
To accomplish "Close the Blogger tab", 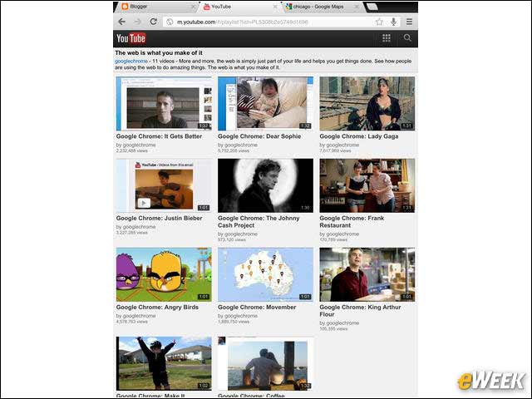I will 193,7.
